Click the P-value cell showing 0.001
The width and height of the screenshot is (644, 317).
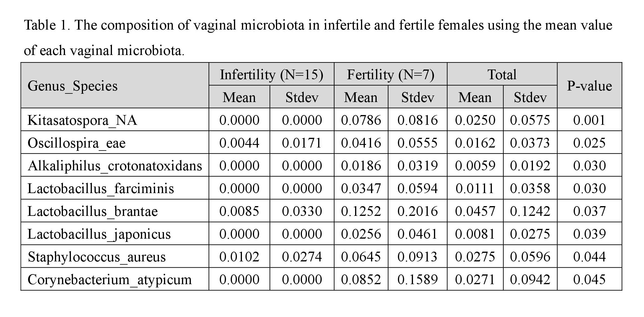589,120
